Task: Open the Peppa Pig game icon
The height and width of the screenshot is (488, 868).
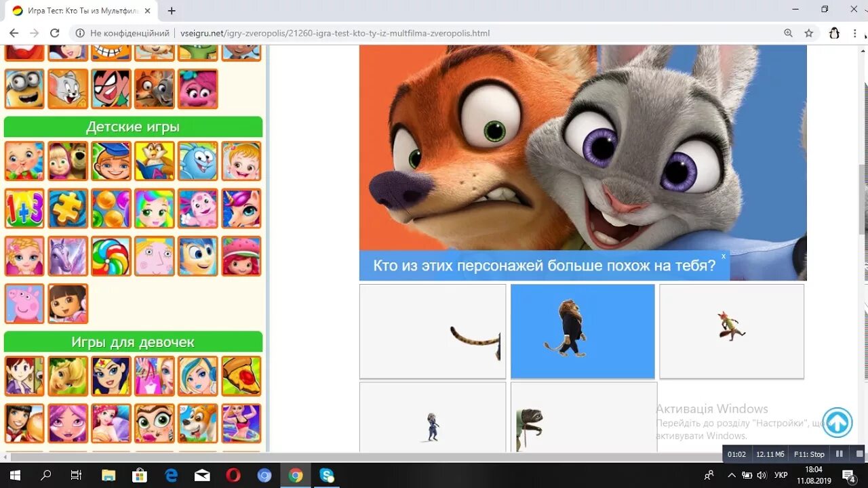Action: coord(24,304)
